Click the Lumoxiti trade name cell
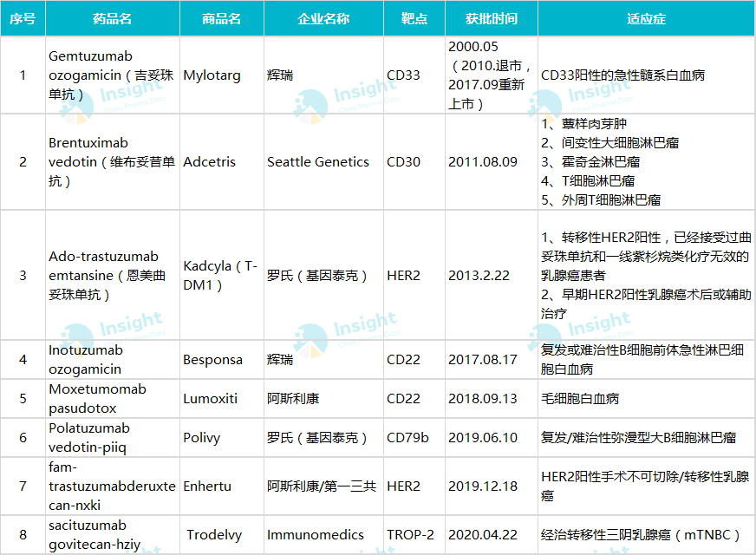Screen dimensions: 756x555 coord(222,399)
